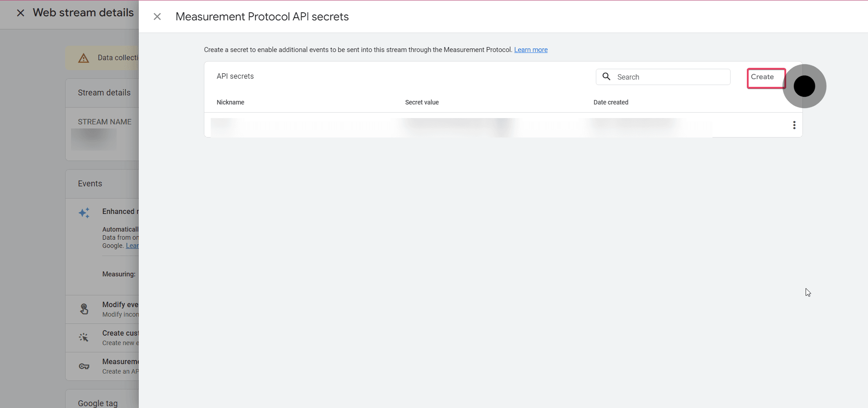Click the Nickname column header
Viewport: 868px width, 408px height.
pyautogui.click(x=230, y=102)
